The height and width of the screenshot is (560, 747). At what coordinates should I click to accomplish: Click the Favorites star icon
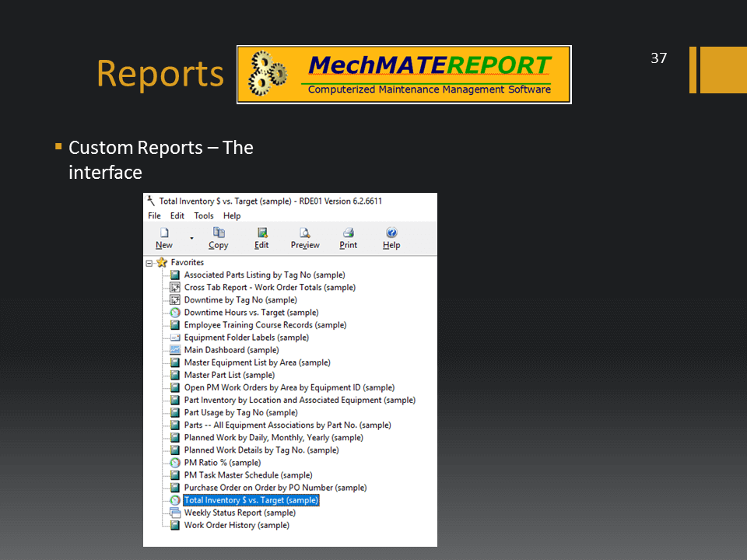point(162,262)
